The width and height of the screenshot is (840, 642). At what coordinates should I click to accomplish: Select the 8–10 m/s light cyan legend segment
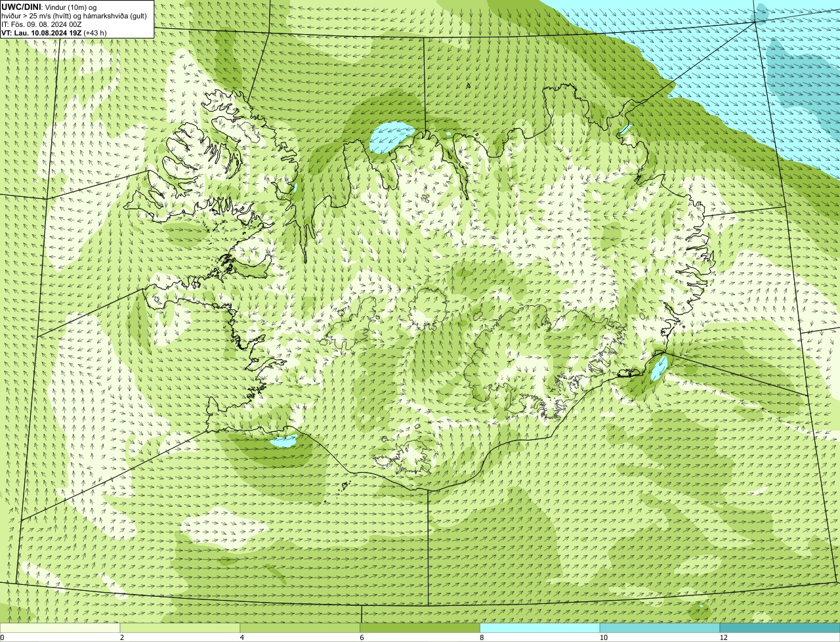coord(540,628)
